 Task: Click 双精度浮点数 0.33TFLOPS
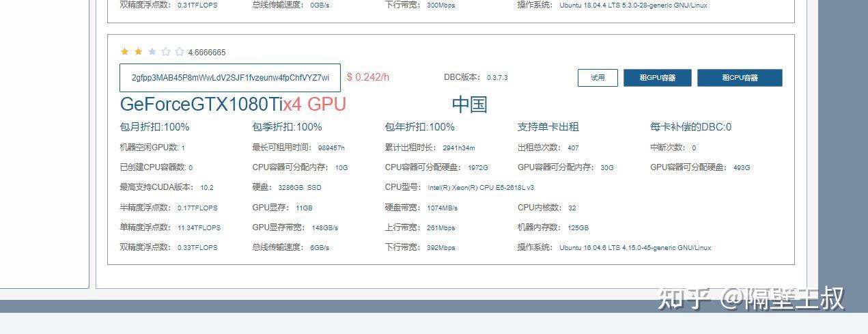(x=169, y=247)
